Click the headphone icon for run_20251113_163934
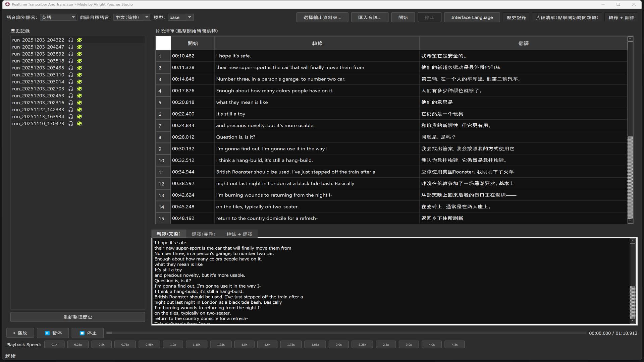The width and height of the screenshot is (644, 362). [x=71, y=116]
